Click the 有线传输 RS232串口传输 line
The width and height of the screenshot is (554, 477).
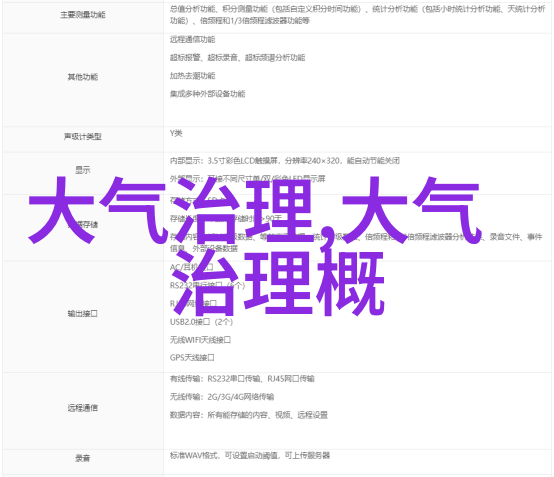242,379
